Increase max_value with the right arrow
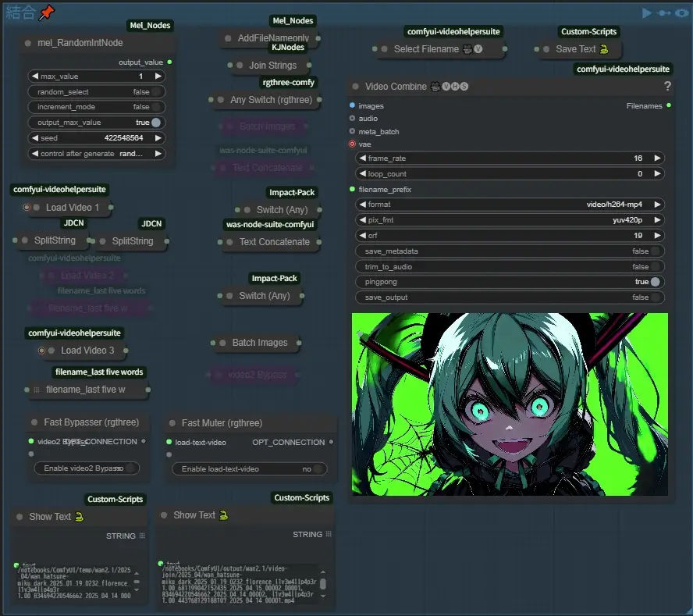This screenshot has width=693, height=616. 158,76
